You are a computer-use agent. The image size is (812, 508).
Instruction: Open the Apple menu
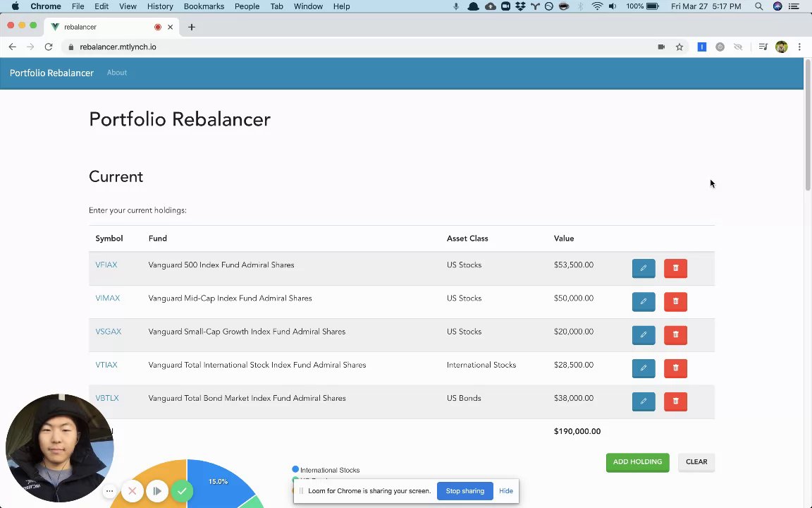[15, 6]
